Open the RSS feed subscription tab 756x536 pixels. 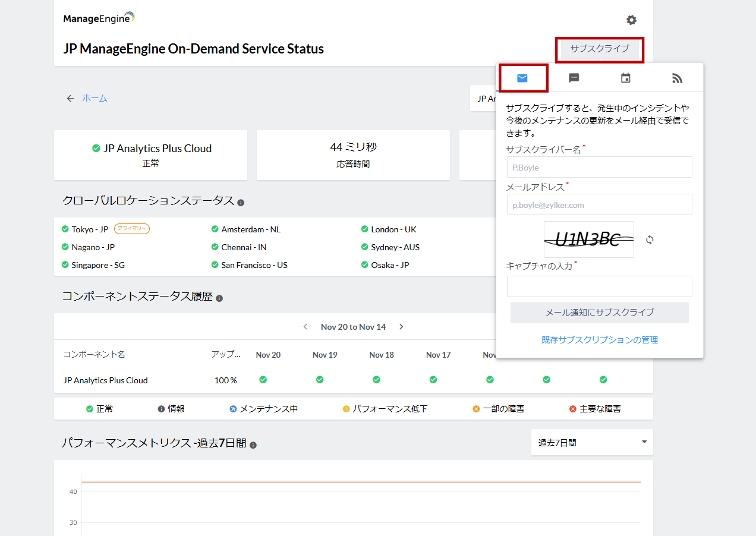677,78
